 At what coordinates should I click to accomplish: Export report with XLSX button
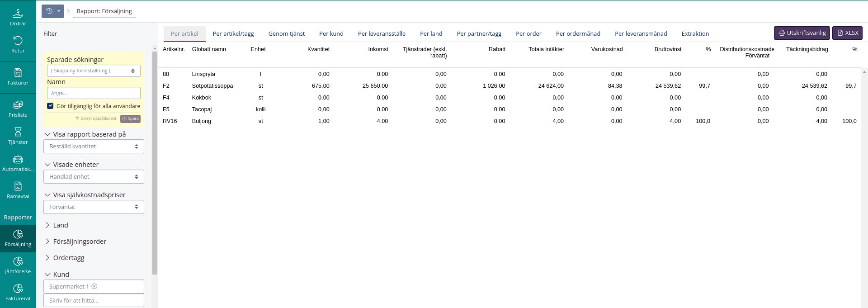(x=847, y=33)
